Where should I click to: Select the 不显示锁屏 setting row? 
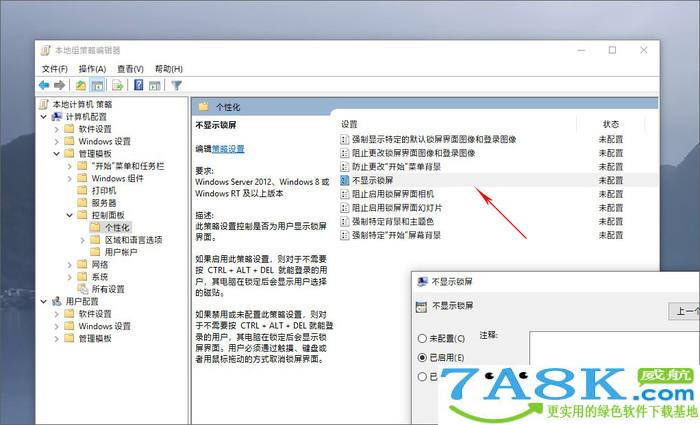tap(498, 180)
